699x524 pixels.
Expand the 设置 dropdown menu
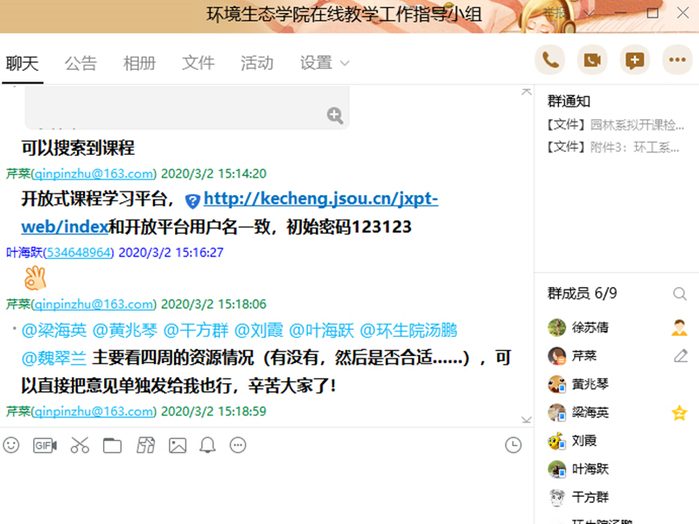click(325, 63)
